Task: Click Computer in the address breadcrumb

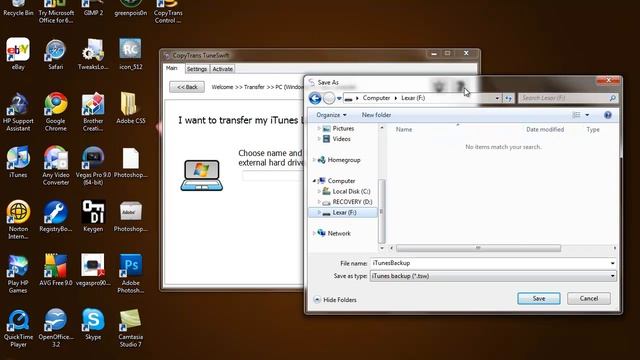Action: (376, 98)
